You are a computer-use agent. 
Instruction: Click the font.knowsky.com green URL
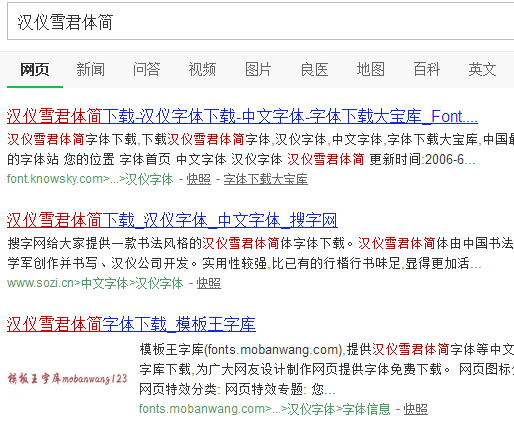pos(90,179)
